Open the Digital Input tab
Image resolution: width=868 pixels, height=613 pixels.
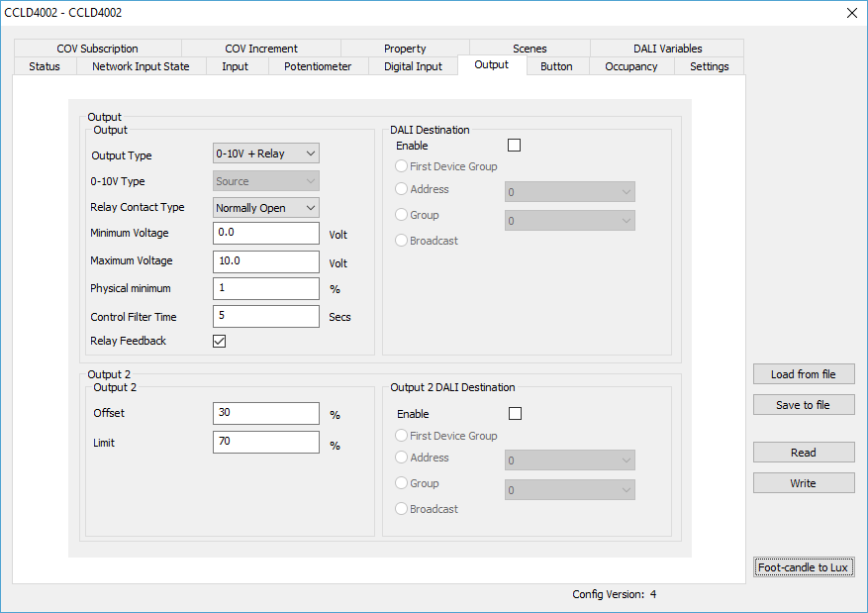(413, 66)
